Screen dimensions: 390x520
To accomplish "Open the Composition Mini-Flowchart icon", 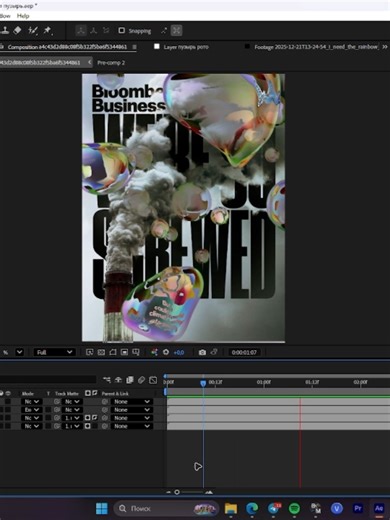I will 107,380.
